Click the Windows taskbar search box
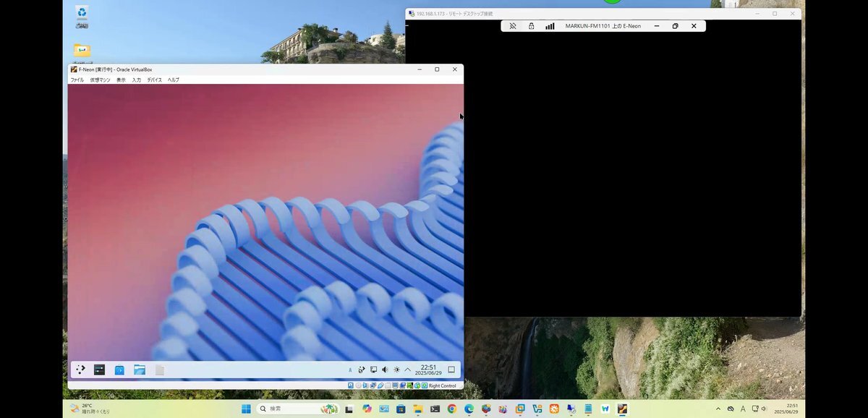This screenshot has height=418, width=868. coord(299,409)
